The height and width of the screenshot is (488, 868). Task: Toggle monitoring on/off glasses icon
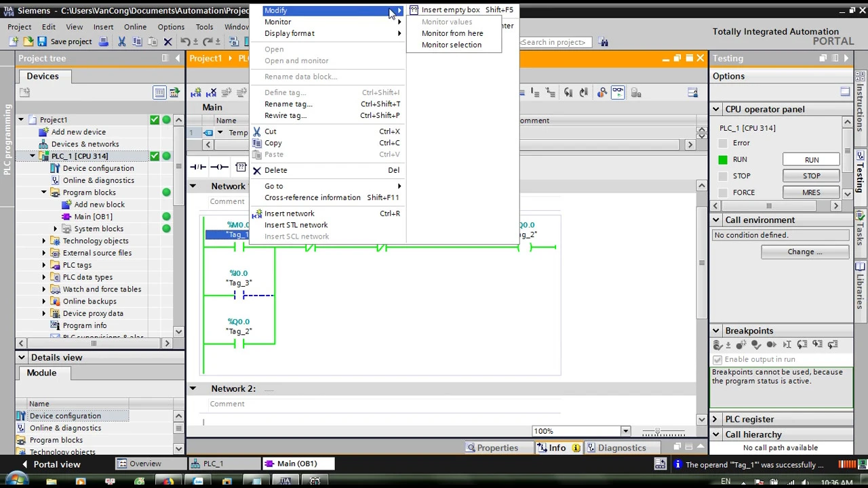[618, 92]
